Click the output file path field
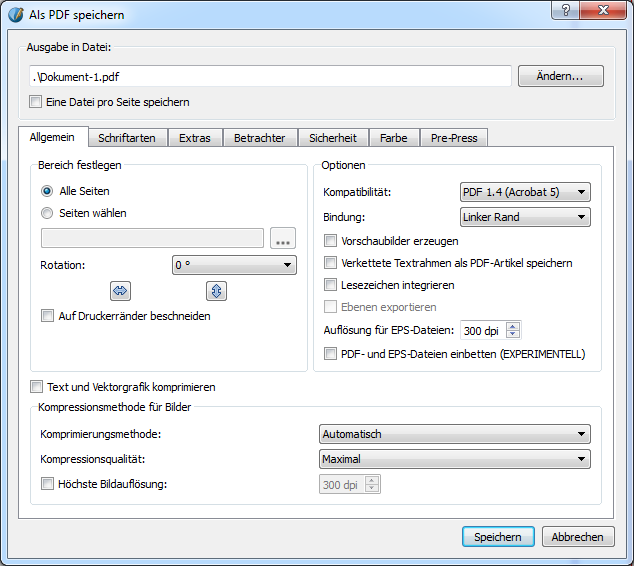The image size is (634, 566). (270, 76)
